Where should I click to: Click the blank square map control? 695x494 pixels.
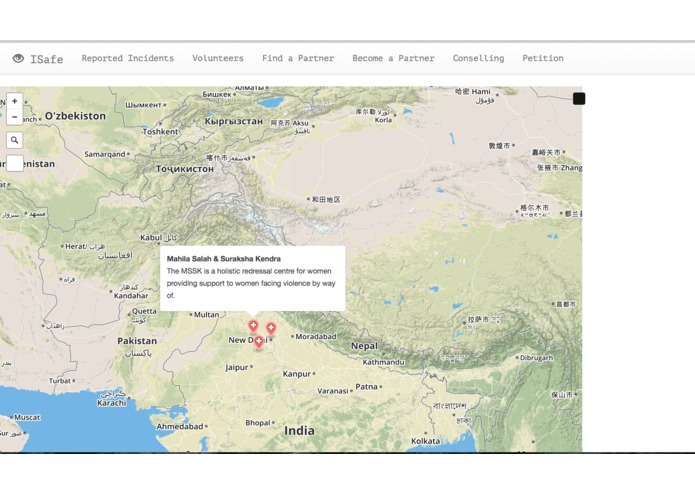coord(15,163)
